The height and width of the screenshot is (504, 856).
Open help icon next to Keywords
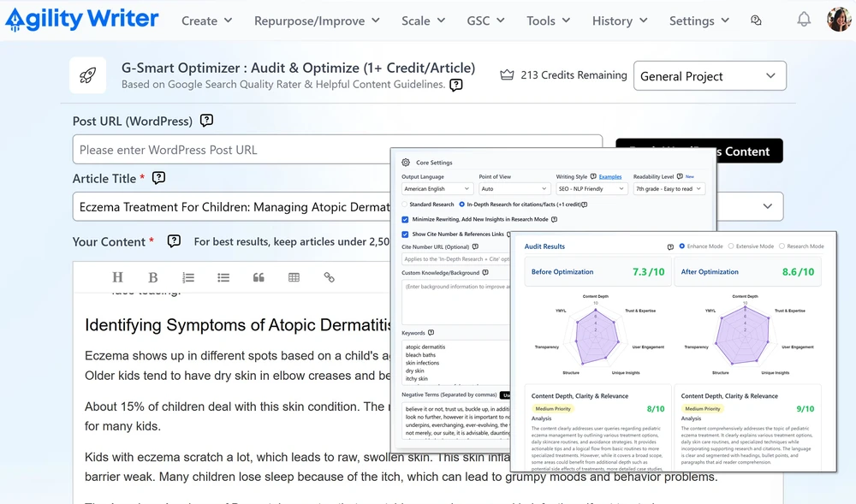431,332
